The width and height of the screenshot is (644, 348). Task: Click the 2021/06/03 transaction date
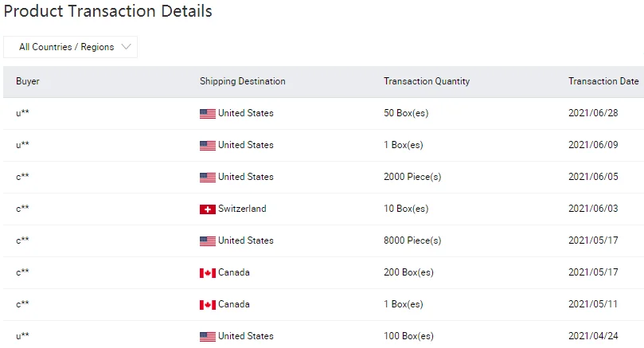coord(593,209)
